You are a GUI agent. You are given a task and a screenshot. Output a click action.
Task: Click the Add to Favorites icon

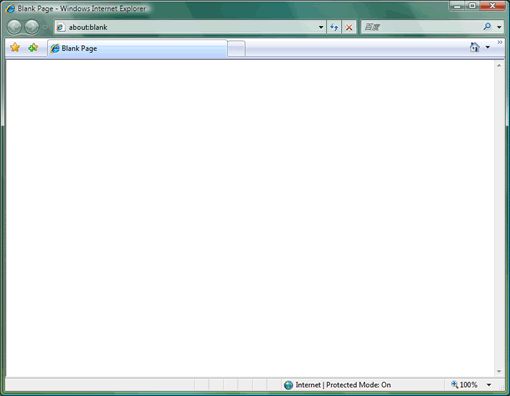[33, 48]
